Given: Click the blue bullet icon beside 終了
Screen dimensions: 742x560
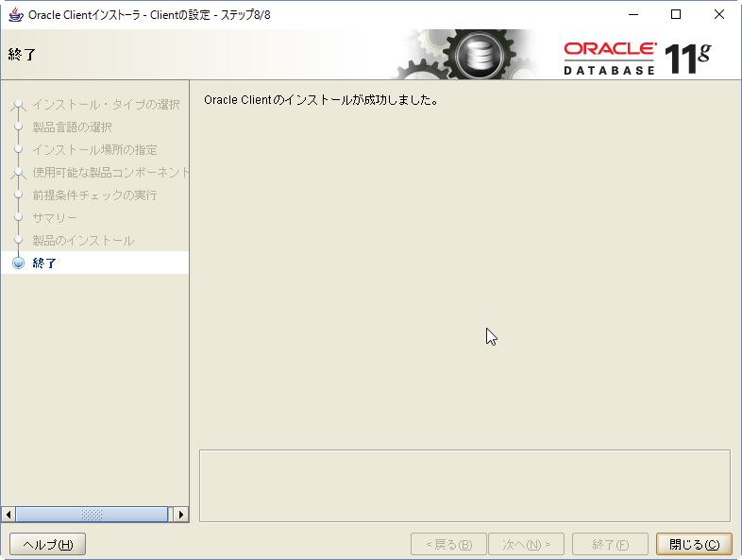Looking at the screenshot, I should (x=19, y=263).
